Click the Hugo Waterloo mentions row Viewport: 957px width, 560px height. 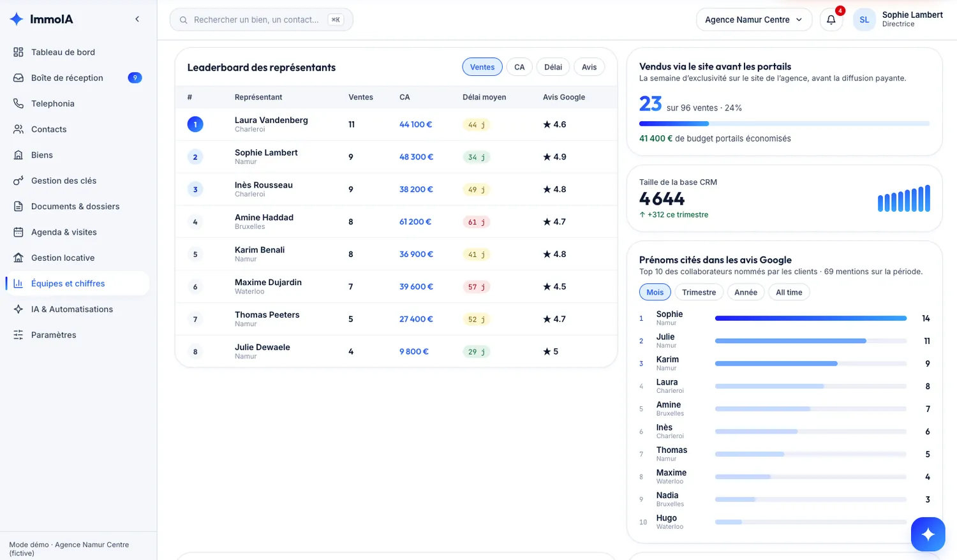point(784,522)
